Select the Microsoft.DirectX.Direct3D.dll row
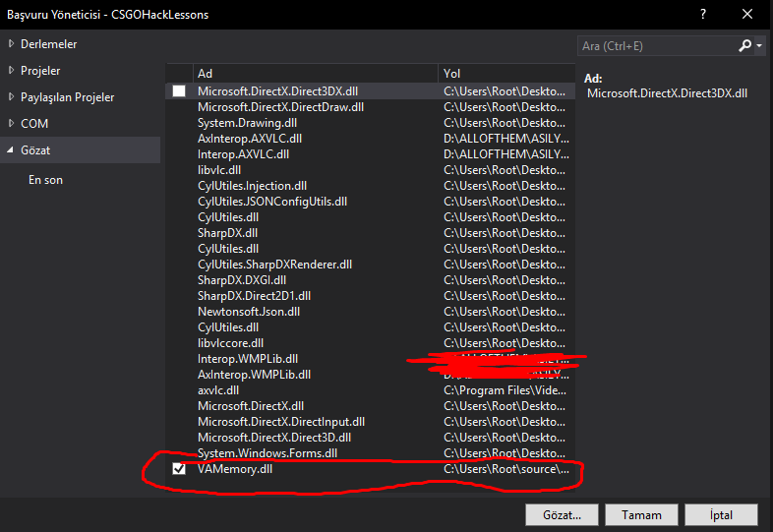Viewport: 773px width, 532px height. click(x=370, y=438)
